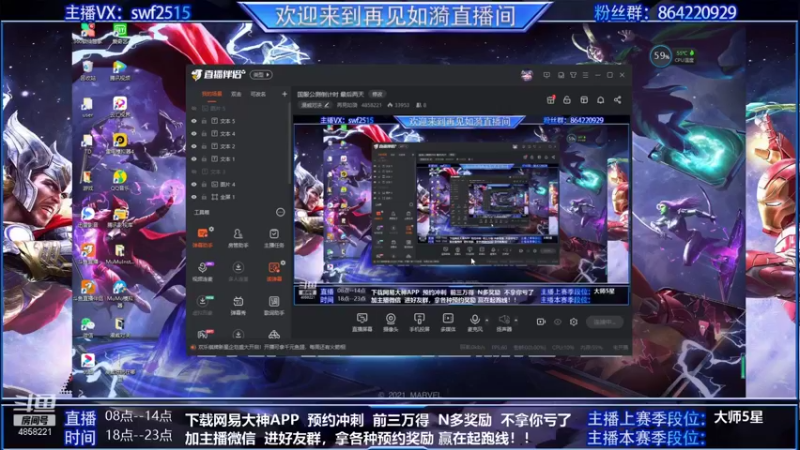Show the hidden 文本 3 layer
Image resolution: width=800 pixels, height=450 pixels.
click(194, 171)
